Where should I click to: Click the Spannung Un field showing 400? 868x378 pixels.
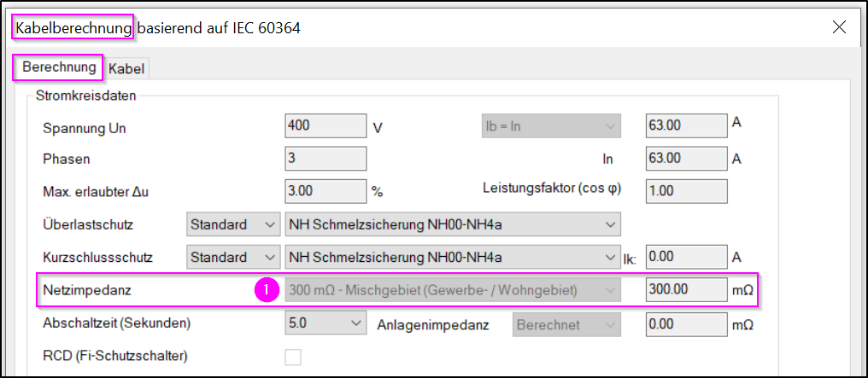coord(325,125)
